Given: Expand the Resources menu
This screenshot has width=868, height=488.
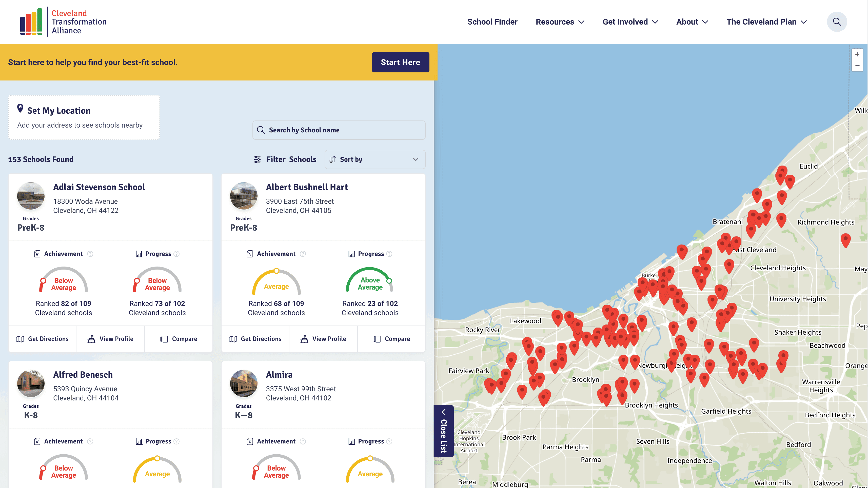Looking at the screenshot, I should pos(560,22).
